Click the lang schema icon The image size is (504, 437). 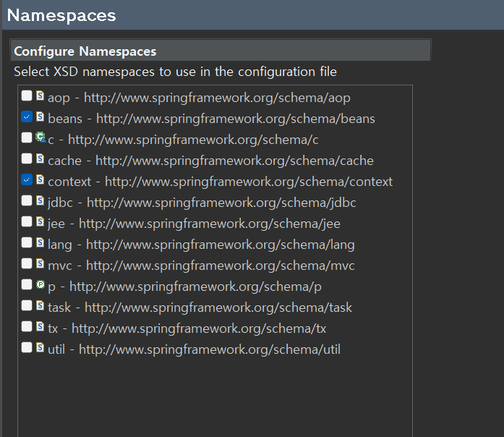[x=40, y=242]
